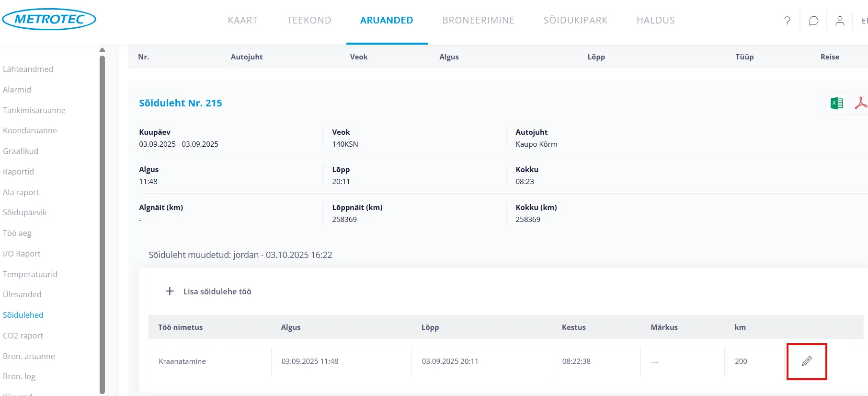
Task: Open the chat messages icon
Action: [x=813, y=21]
